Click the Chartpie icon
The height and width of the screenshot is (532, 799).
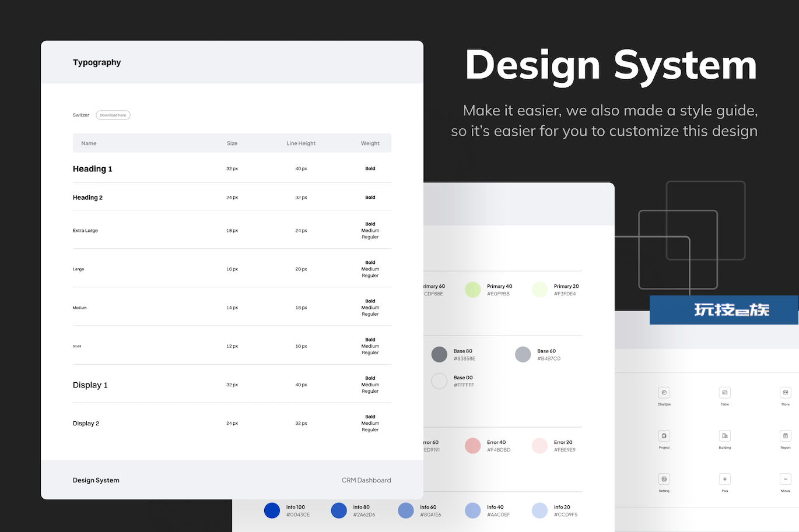point(664,393)
